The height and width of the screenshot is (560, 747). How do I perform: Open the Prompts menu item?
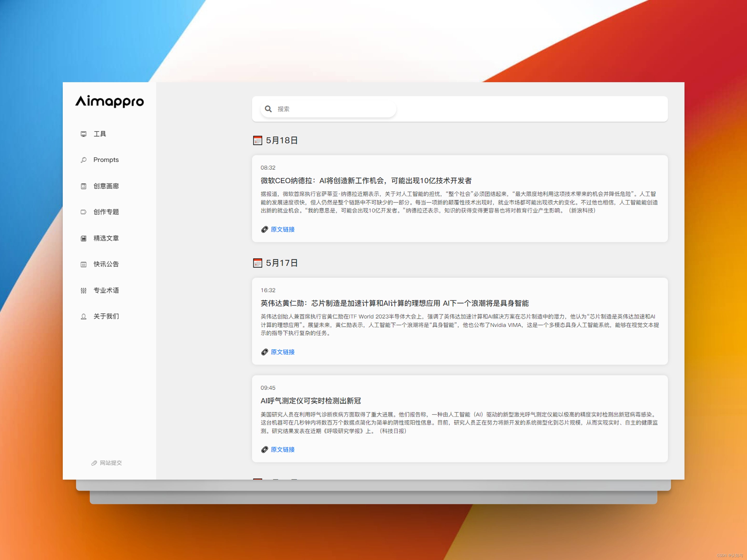106,160
